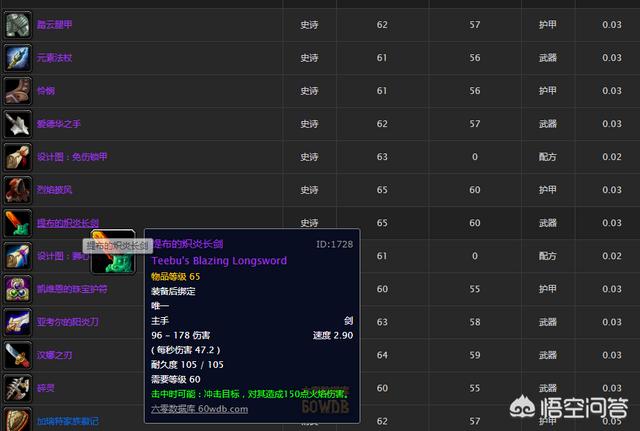Click the bone axe weapon icon
The width and height of the screenshot is (640, 431).
tap(18, 389)
